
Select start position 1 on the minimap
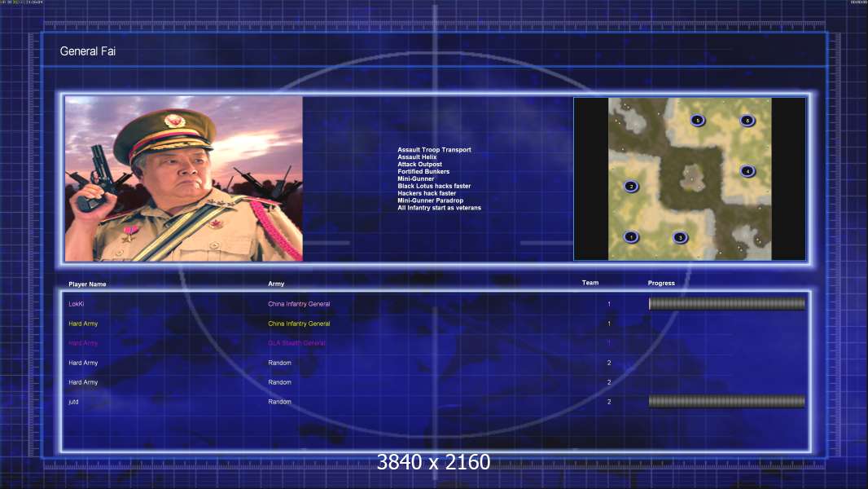(631, 237)
